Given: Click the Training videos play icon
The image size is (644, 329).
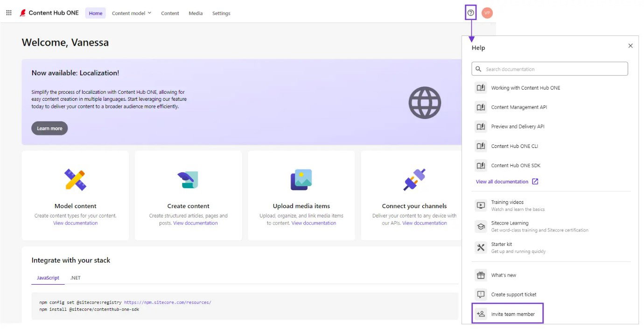Looking at the screenshot, I should click(481, 205).
